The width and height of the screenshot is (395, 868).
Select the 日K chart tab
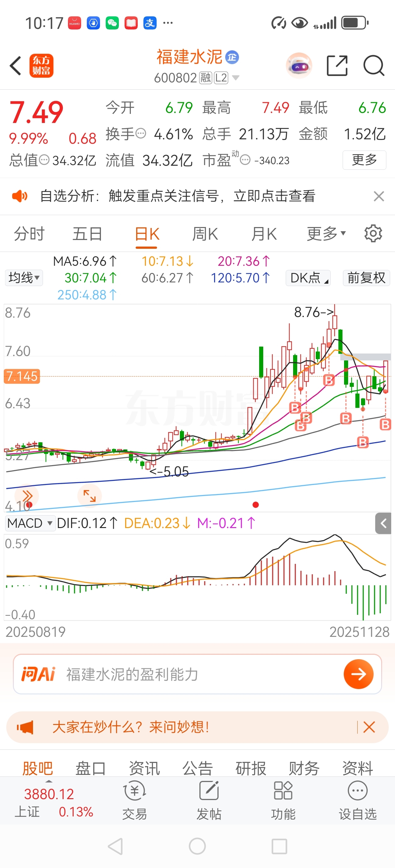click(x=147, y=234)
